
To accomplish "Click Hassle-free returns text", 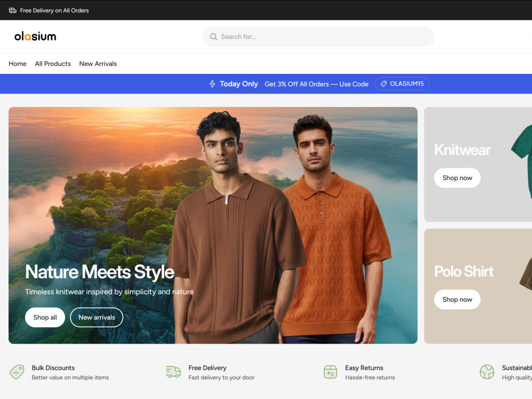I will 370,378.
